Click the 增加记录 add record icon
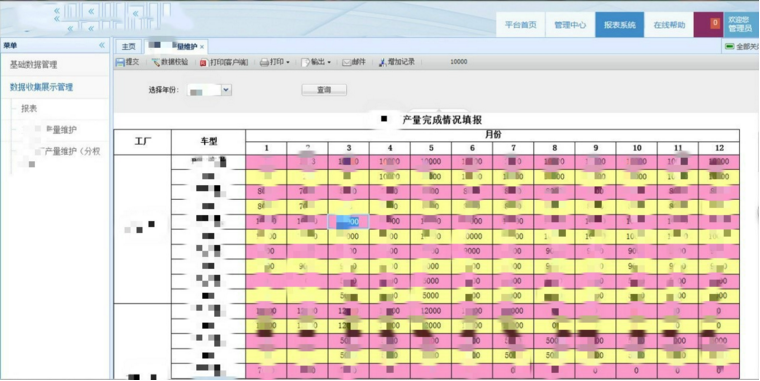760x381 pixels. (x=383, y=63)
